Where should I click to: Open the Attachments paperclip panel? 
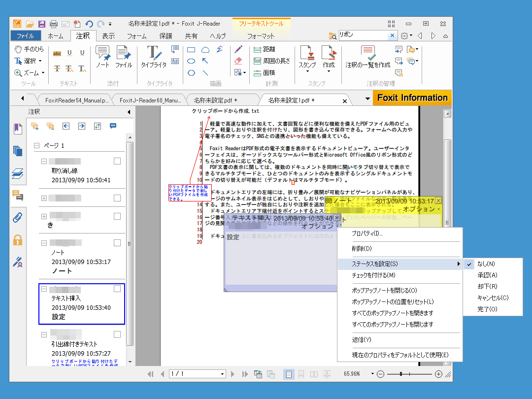[x=18, y=218]
